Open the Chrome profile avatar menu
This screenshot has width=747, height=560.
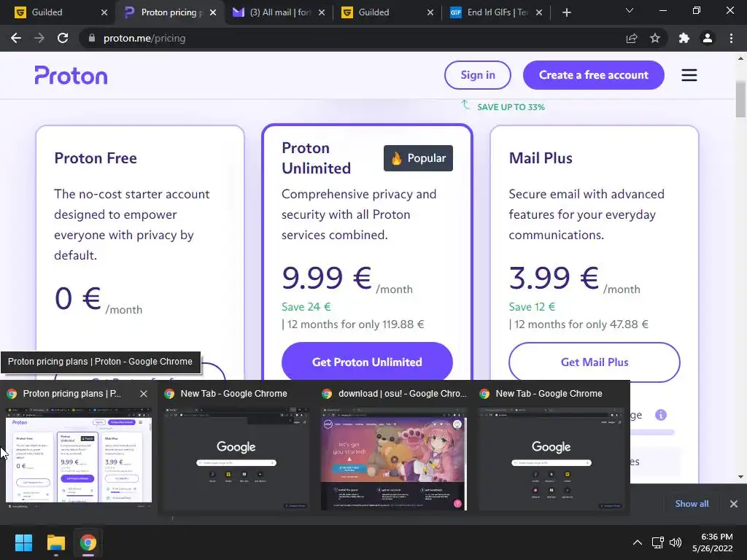708,38
